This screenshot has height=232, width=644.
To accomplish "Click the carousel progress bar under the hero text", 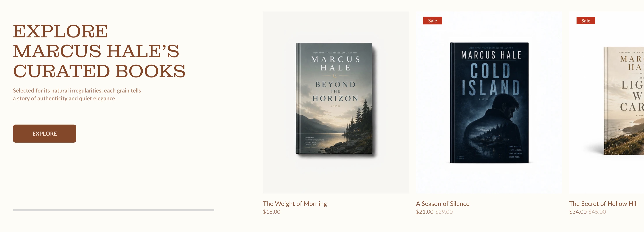I will tap(113, 210).
